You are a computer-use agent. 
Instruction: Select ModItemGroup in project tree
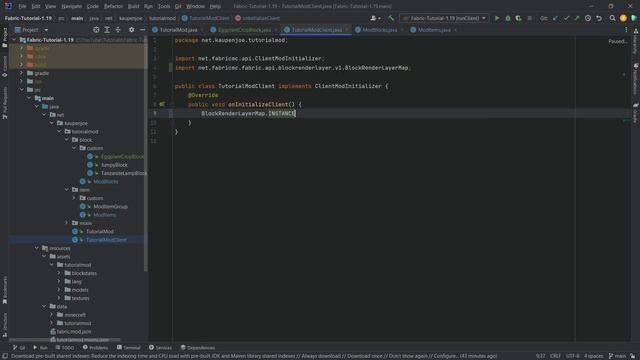(x=110, y=207)
